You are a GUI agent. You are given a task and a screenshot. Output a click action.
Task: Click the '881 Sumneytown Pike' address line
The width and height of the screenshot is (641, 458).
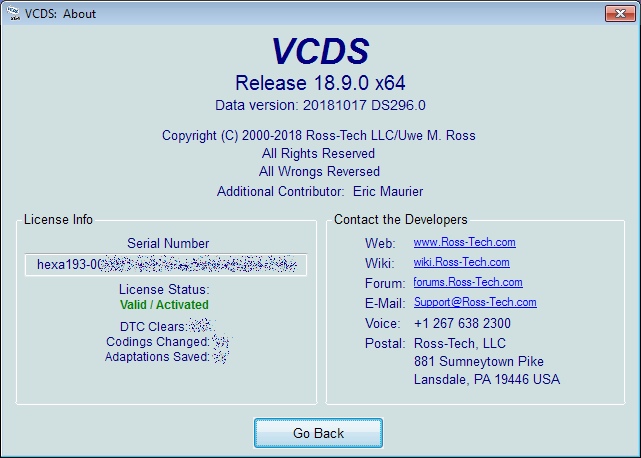tap(479, 361)
